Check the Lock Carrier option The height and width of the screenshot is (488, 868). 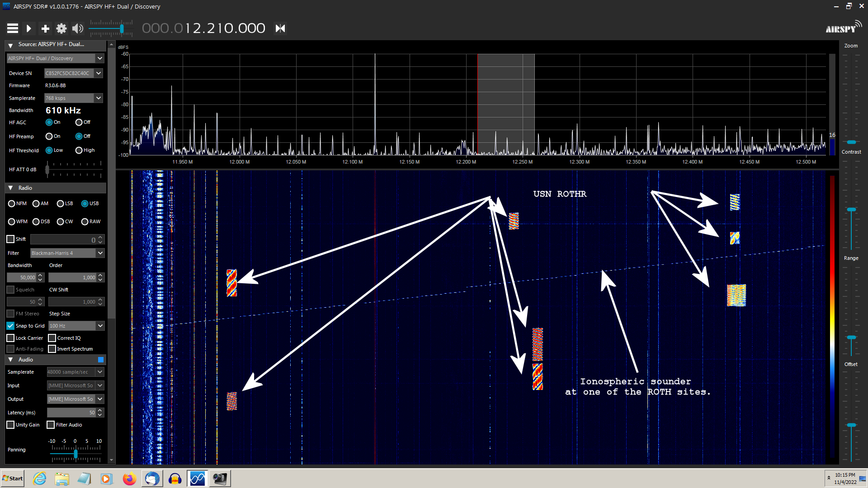[10, 338]
